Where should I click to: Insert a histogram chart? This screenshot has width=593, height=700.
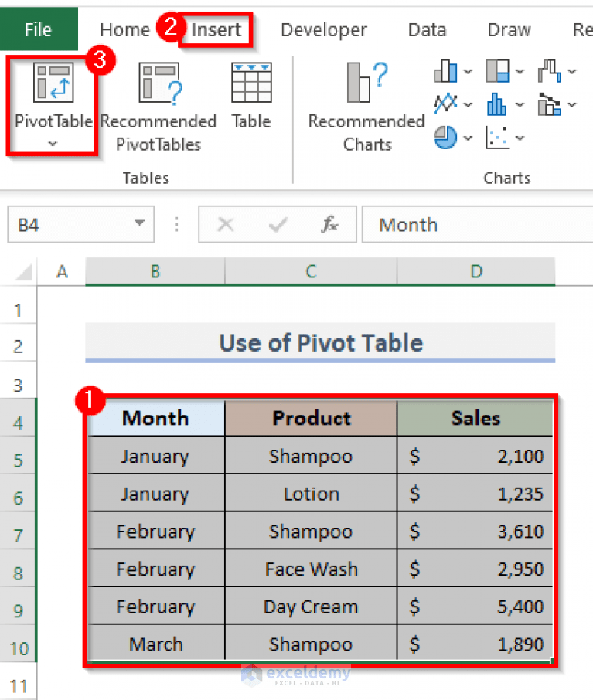tap(499, 104)
